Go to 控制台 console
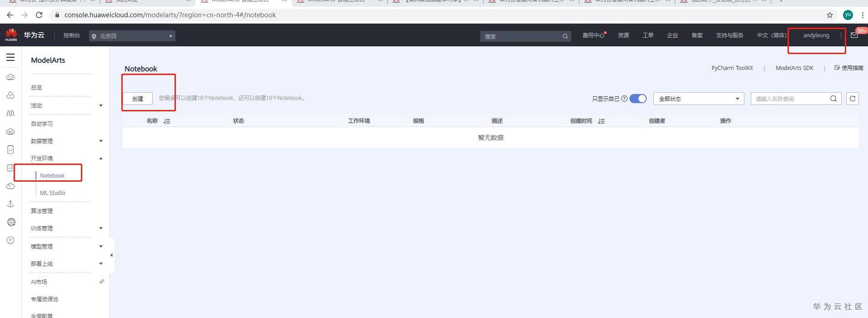The height and width of the screenshot is (318, 868). pyautogui.click(x=72, y=35)
